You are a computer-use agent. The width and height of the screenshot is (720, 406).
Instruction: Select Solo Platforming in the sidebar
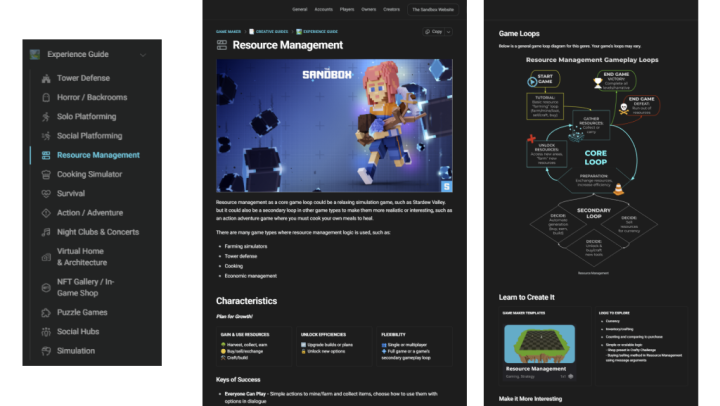tap(86, 117)
